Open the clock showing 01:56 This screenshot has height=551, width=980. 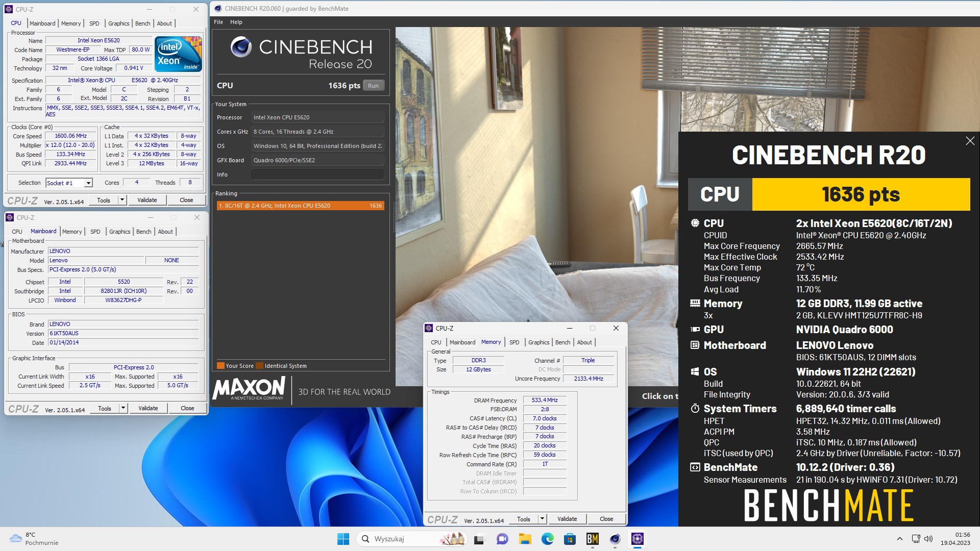point(955,539)
